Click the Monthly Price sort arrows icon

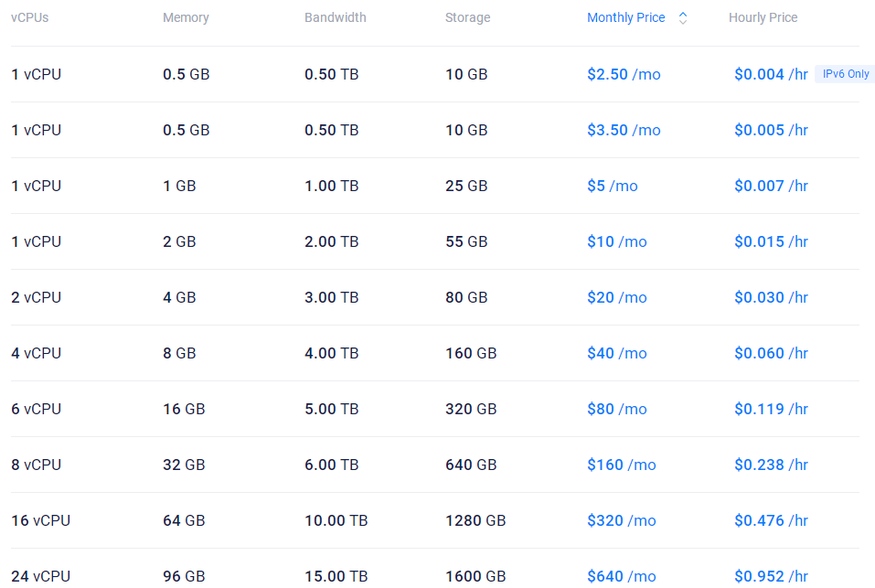(683, 17)
